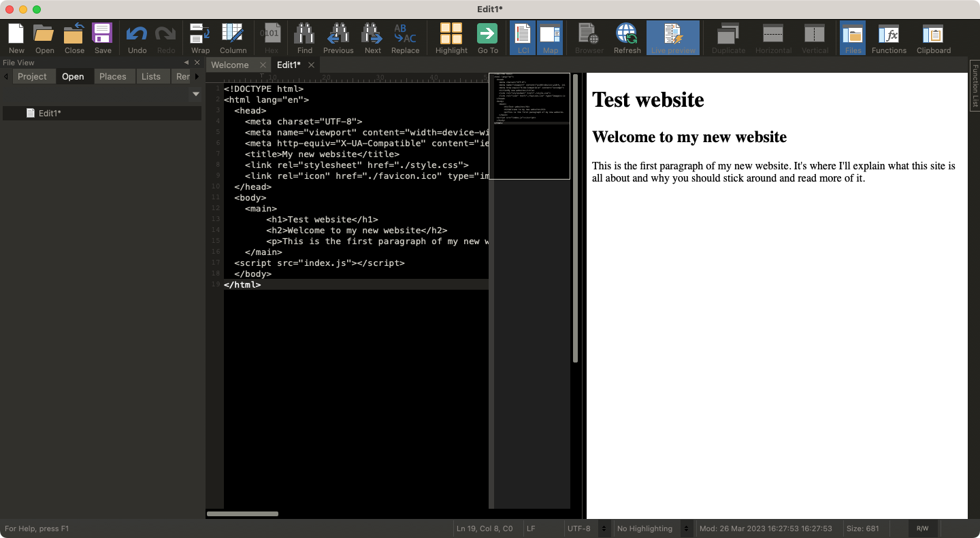Toggle Column selection mode

click(233, 38)
